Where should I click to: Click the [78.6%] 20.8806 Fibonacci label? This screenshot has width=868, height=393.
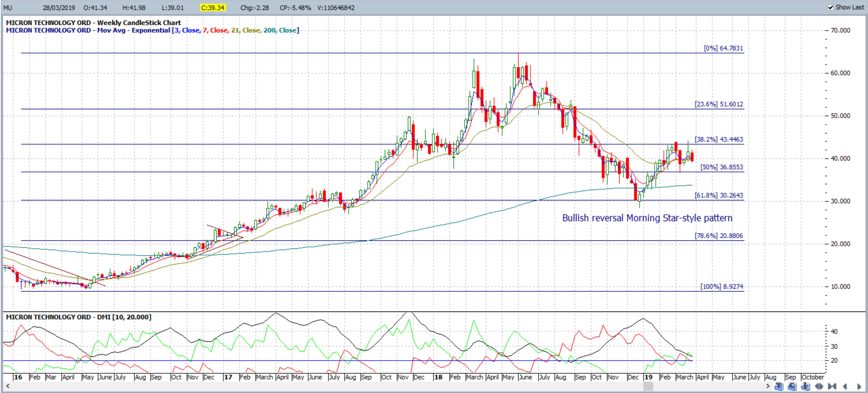pyautogui.click(x=719, y=236)
